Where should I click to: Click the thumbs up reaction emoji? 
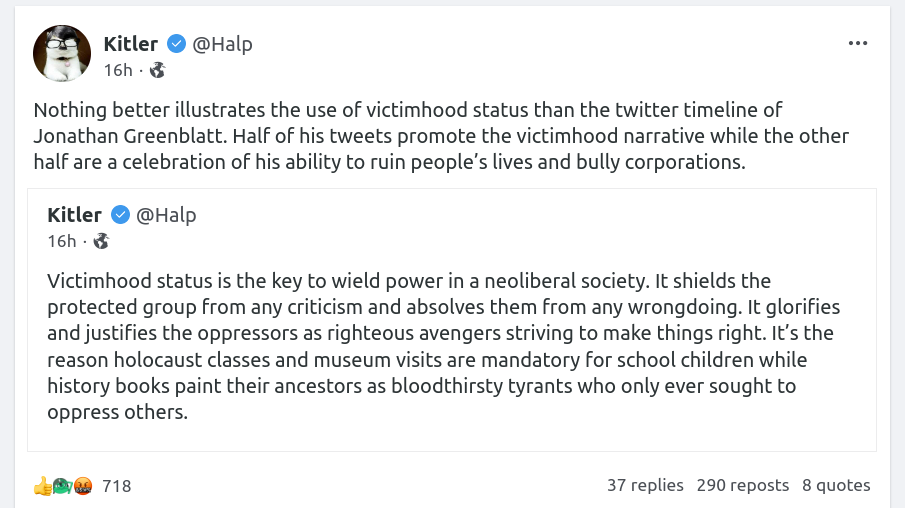click(43, 486)
